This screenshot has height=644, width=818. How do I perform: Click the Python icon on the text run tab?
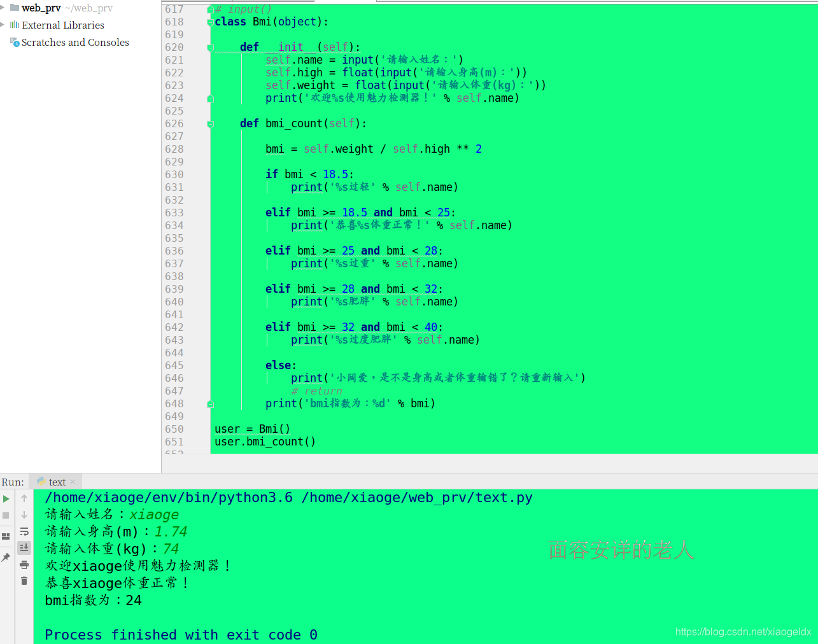click(x=41, y=482)
